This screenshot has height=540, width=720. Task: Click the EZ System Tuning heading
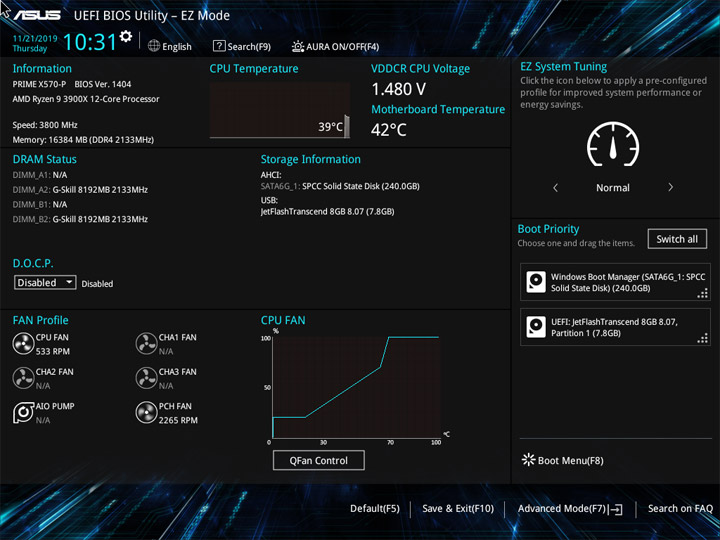click(563, 67)
